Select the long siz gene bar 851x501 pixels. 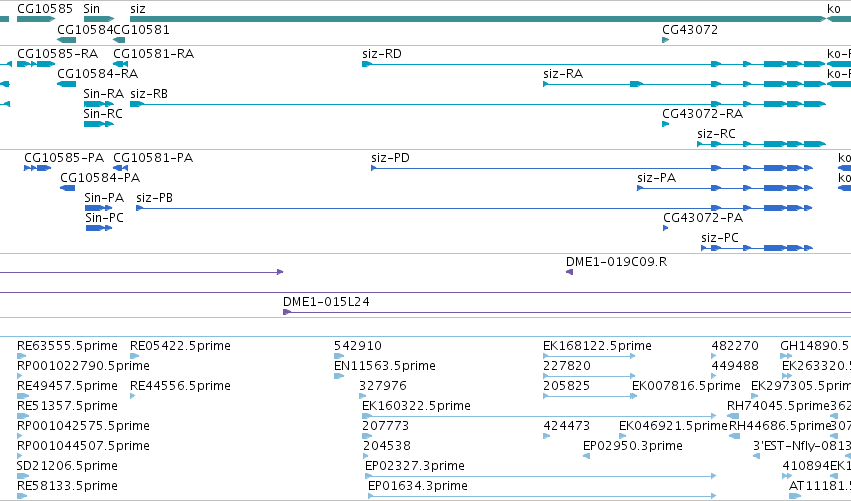point(478,19)
